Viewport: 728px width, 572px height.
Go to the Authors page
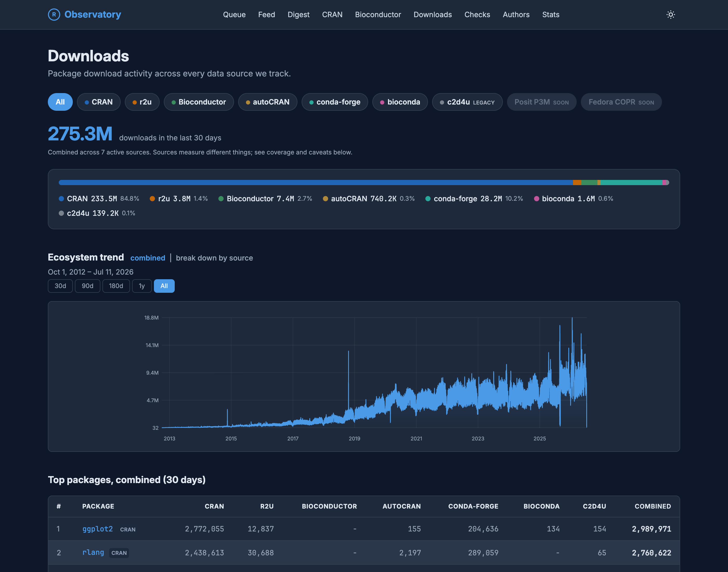coord(516,14)
